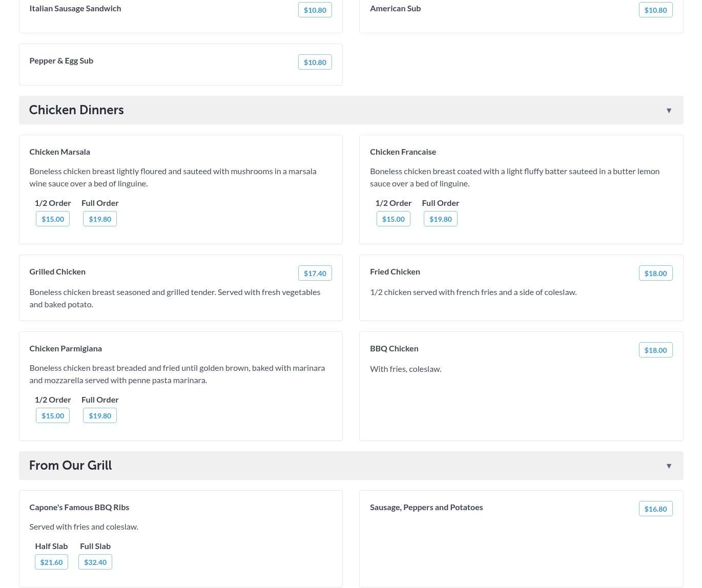Choose Half Slab BBQ Ribs $21.60
This screenshot has width=702, height=588.
click(51, 562)
